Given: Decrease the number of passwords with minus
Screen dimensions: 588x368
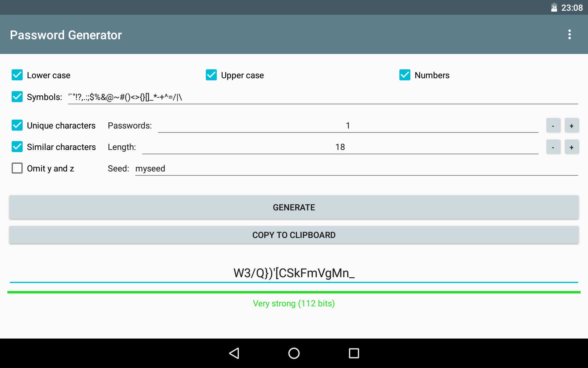Looking at the screenshot, I should pyautogui.click(x=553, y=125).
